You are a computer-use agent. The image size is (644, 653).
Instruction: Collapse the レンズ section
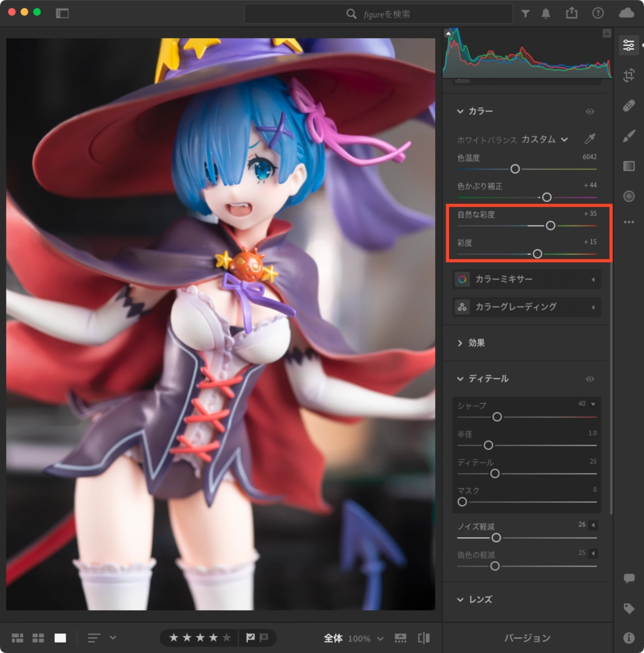460,600
